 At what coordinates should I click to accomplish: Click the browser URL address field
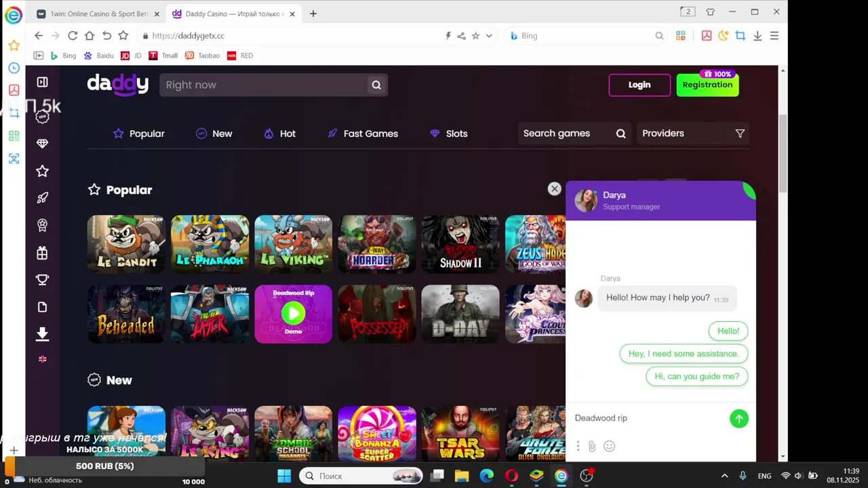[292, 36]
